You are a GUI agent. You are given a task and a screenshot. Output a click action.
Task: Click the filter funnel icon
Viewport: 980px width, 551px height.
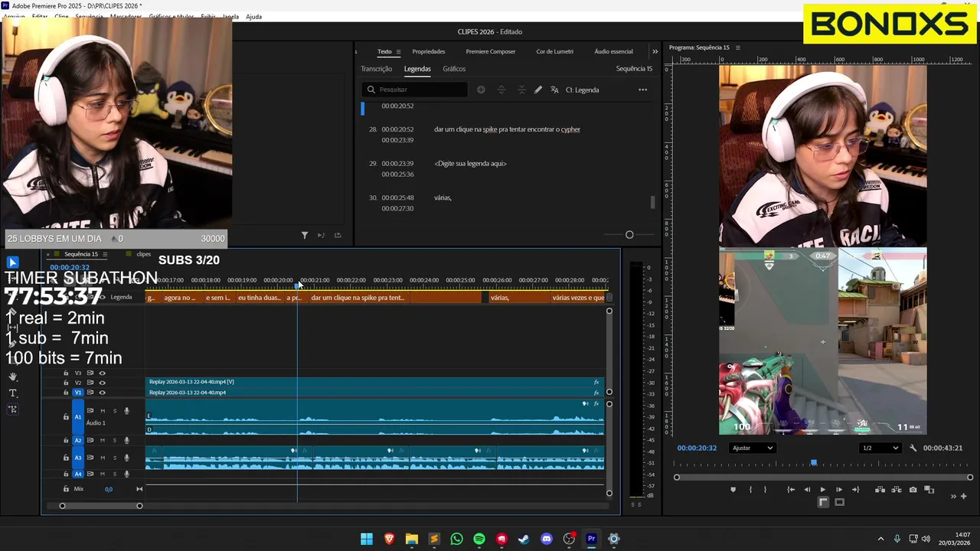click(x=305, y=235)
